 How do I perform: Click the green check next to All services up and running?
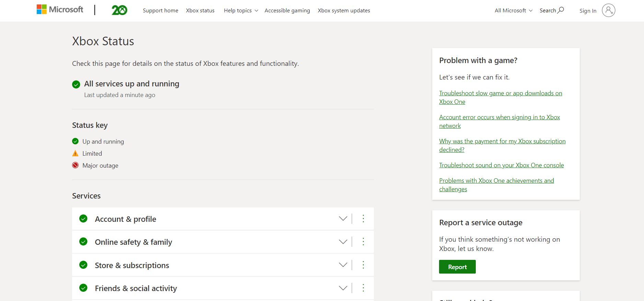(76, 84)
